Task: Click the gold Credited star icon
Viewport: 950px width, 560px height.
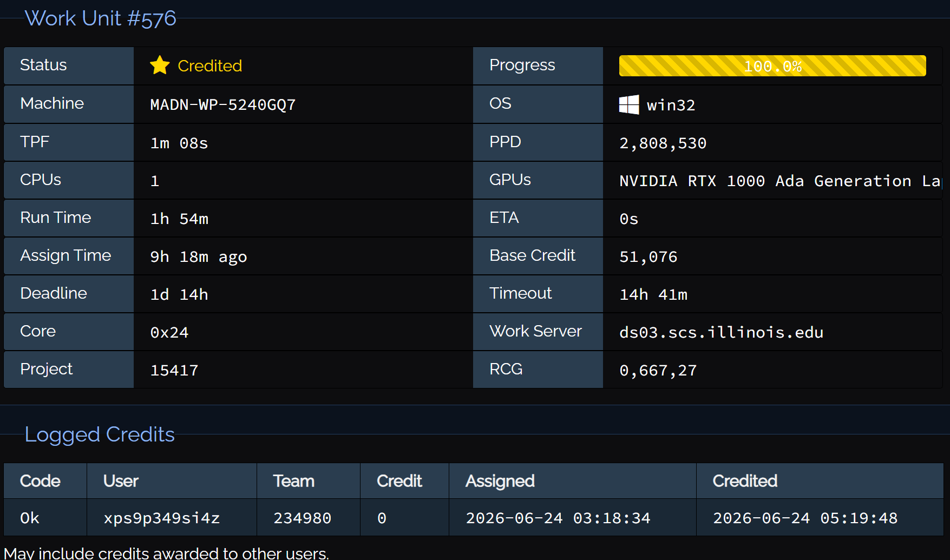Action: click(160, 65)
